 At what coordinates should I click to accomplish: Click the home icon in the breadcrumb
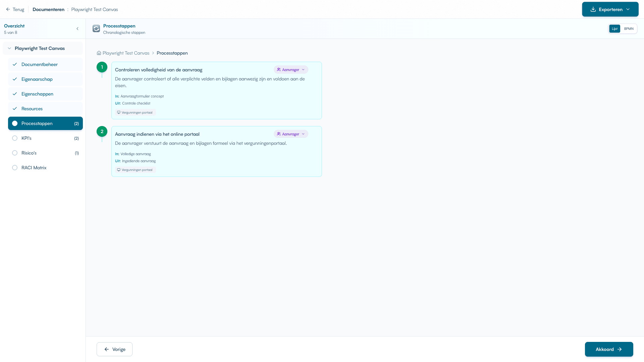[x=99, y=53]
